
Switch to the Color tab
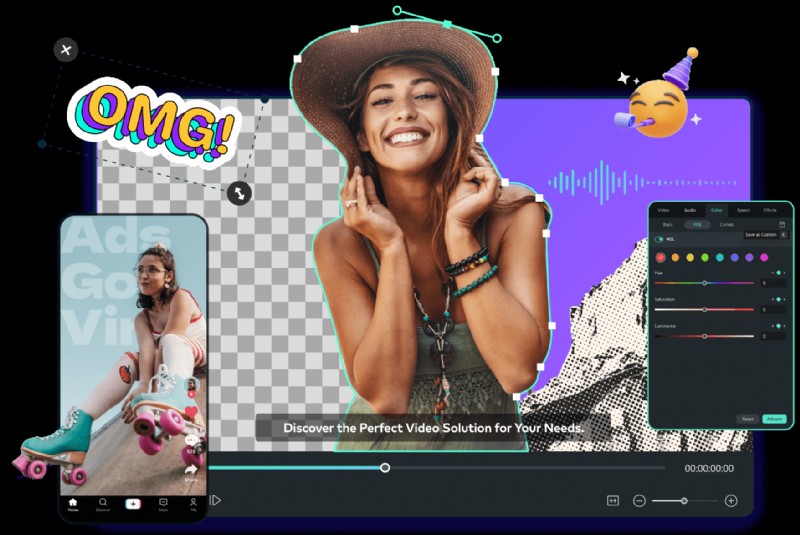pos(716,210)
